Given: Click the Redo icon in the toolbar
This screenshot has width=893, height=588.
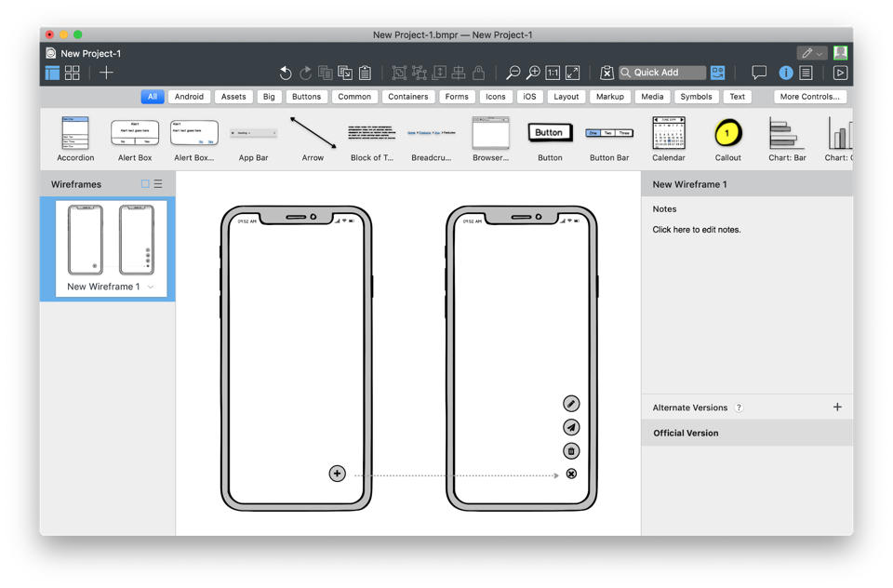Looking at the screenshot, I should click(x=304, y=73).
